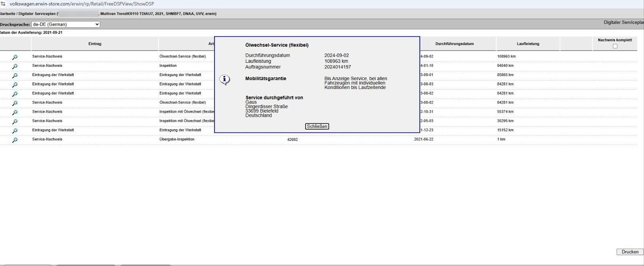
Task: Open browser site information icon in address bar
Action: coord(3,4)
